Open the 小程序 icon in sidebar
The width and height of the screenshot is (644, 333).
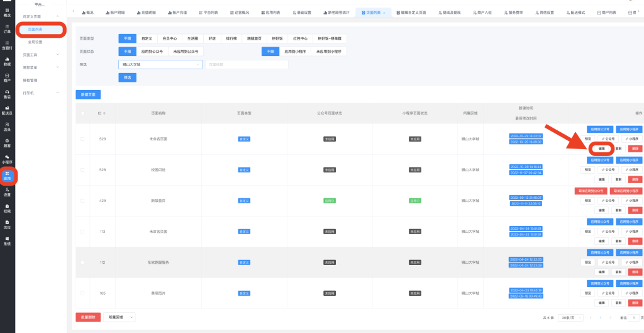point(7,159)
